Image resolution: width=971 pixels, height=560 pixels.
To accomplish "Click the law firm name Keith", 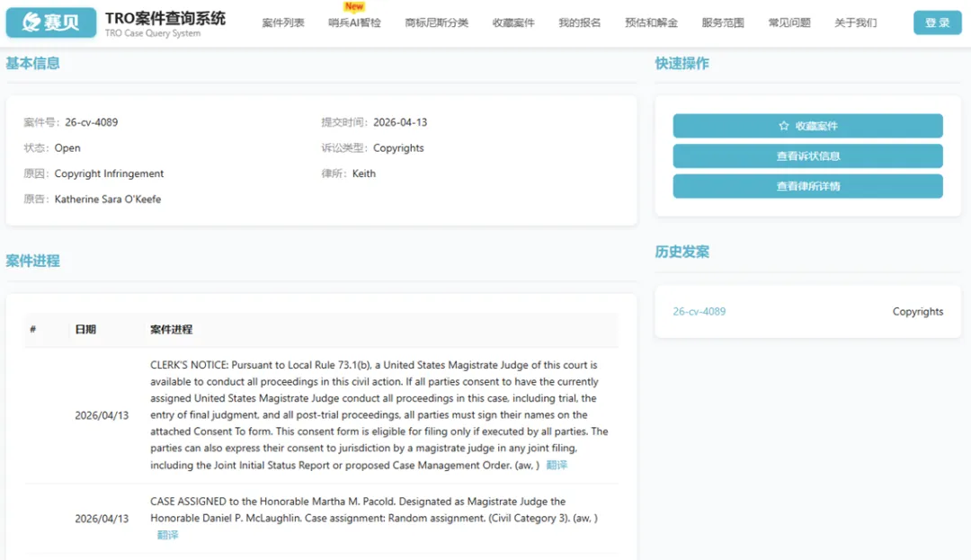I will click(x=364, y=173).
